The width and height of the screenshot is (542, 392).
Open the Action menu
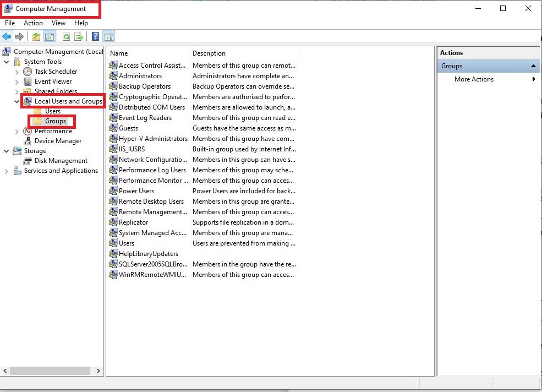(x=33, y=23)
